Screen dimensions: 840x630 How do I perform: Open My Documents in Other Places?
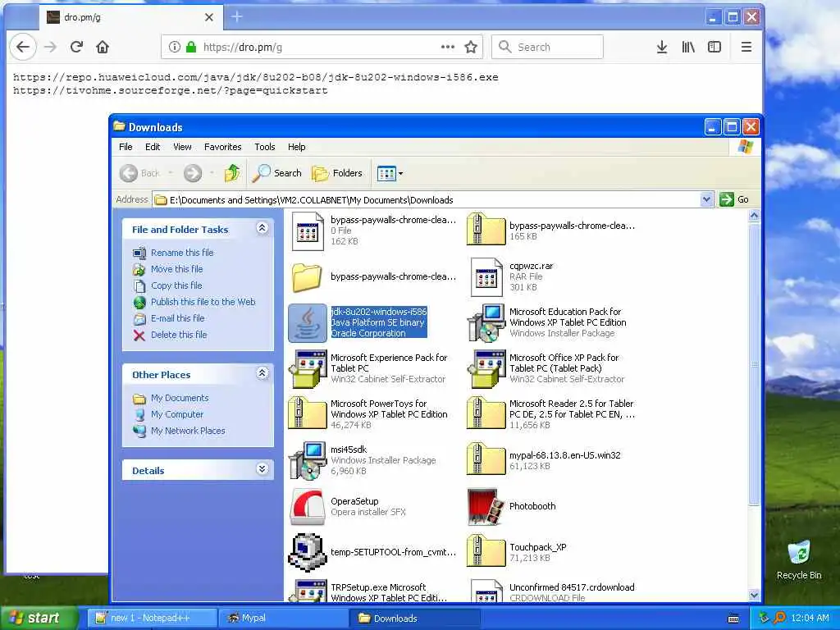[180, 398]
